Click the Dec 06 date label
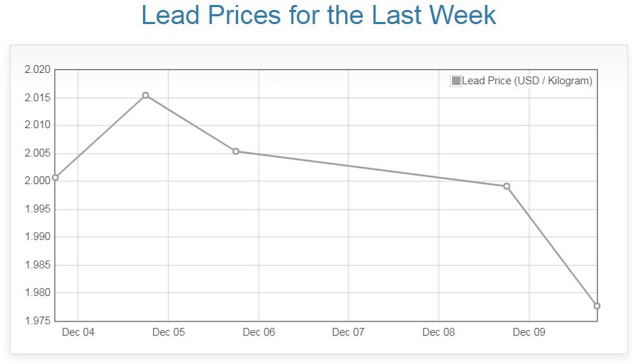The width and height of the screenshot is (632, 364). tap(259, 332)
